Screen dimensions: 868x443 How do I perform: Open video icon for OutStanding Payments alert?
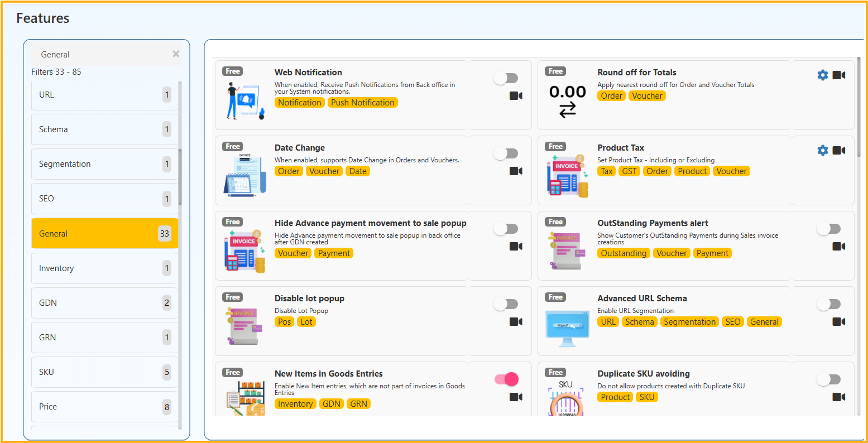point(838,247)
